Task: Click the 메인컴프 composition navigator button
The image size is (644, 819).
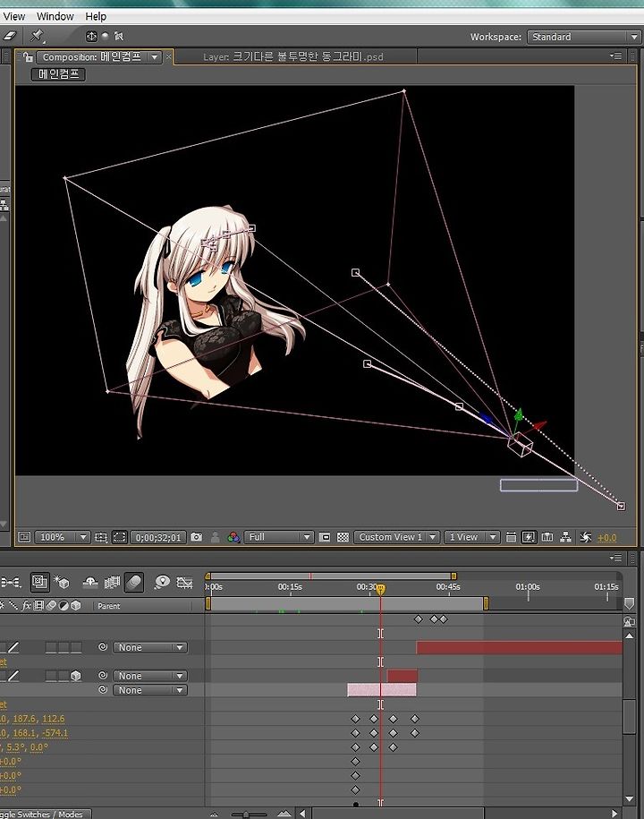Action: click(58, 74)
